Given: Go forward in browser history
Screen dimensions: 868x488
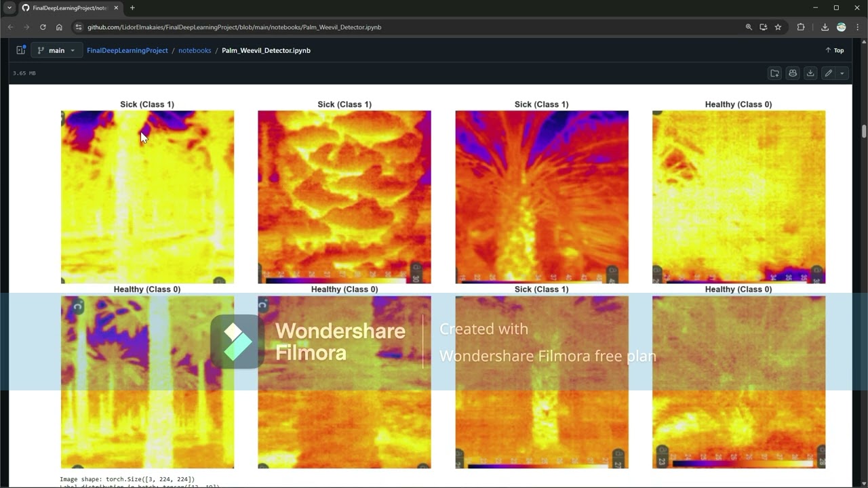Looking at the screenshot, I should coord(26,27).
